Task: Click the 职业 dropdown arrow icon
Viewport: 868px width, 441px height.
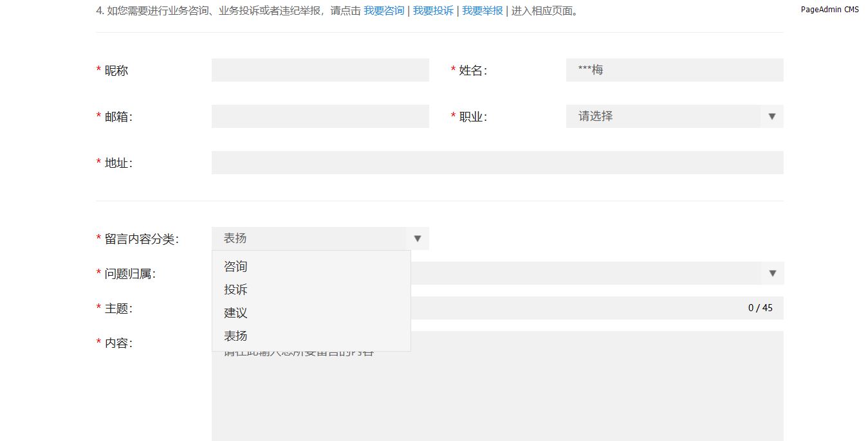Action: point(771,116)
